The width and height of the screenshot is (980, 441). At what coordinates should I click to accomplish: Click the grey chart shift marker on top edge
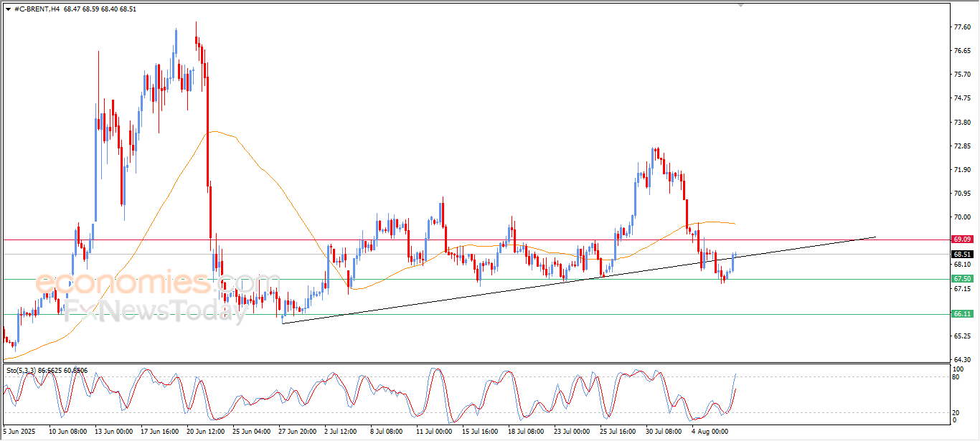742,4
